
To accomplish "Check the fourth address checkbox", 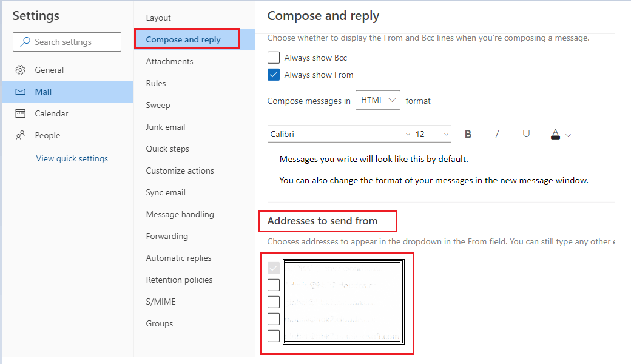I will point(274,318).
